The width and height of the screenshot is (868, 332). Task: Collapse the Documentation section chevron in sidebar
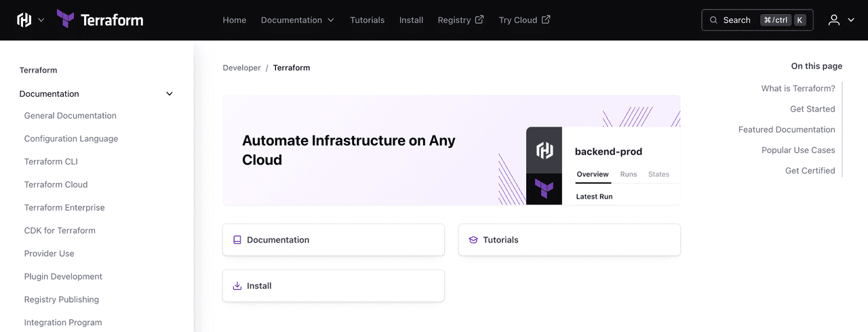[x=170, y=94]
